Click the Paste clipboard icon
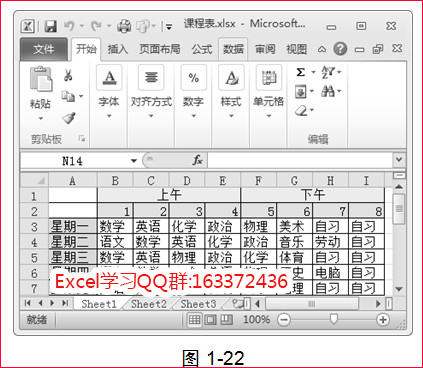The height and width of the screenshot is (368, 423). point(41,79)
